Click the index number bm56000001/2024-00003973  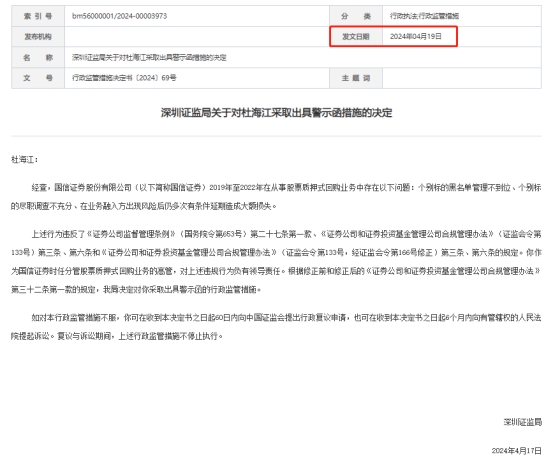[x=119, y=16]
